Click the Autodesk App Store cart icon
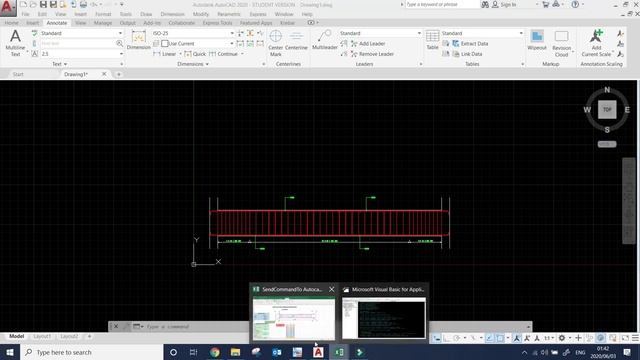 coord(546,4)
